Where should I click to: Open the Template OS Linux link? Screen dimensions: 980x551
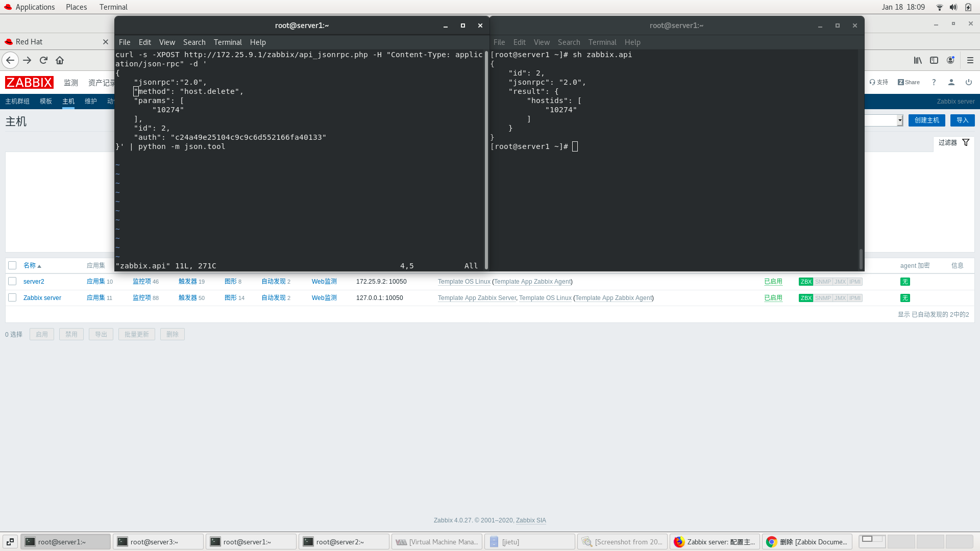point(463,281)
